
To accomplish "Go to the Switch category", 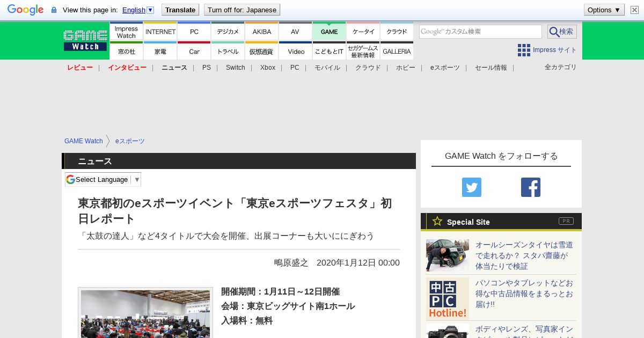I will (x=236, y=68).
